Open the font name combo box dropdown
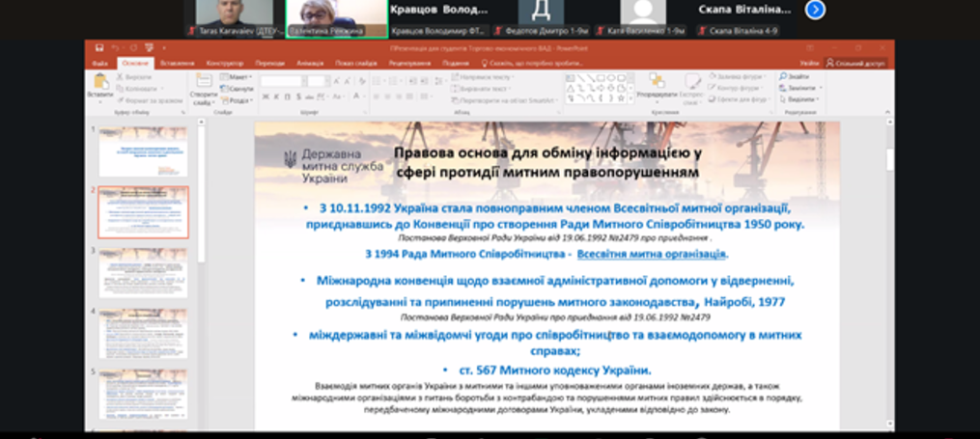 pos(304,81)
